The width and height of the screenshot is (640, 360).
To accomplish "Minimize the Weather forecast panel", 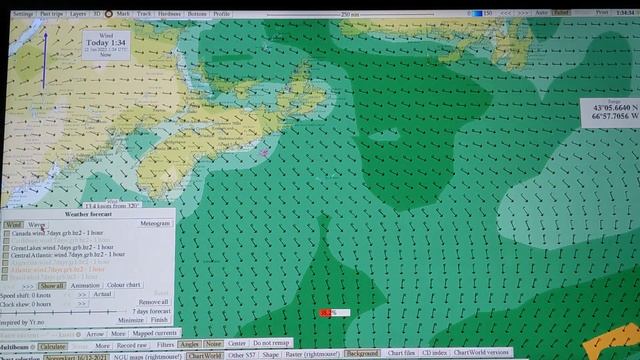I will click(131, 320).
